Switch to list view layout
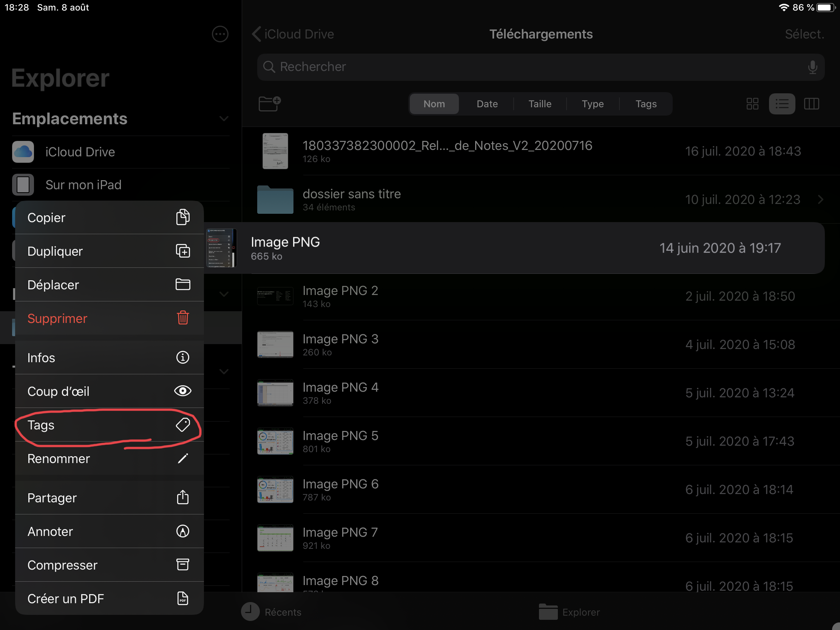Viewport: 840px width, 630px height. 781,103
